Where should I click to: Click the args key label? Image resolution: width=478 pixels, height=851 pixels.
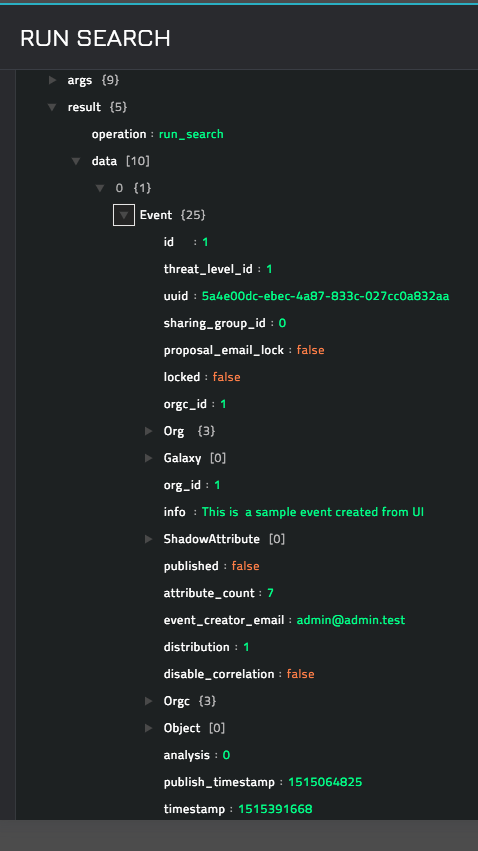tap(80, 80)
